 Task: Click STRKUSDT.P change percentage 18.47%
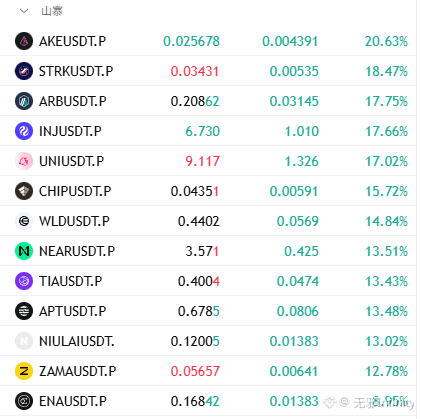[386, 71]
